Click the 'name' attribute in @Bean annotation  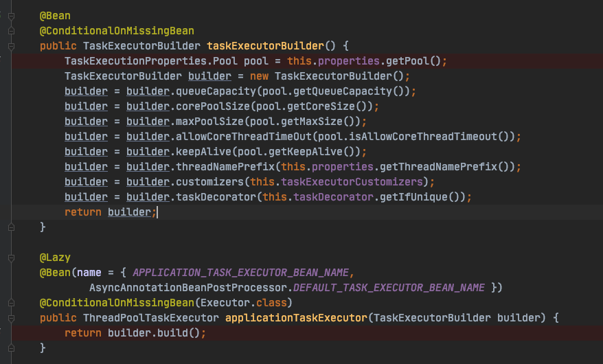point(89,273)
